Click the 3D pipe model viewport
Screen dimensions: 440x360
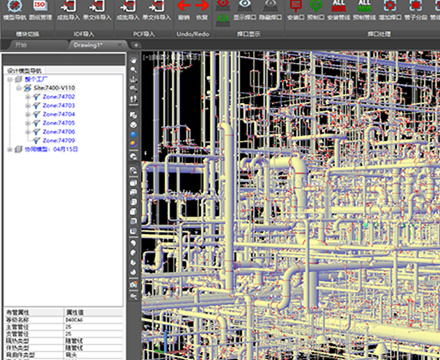click(x=291, y=205)
